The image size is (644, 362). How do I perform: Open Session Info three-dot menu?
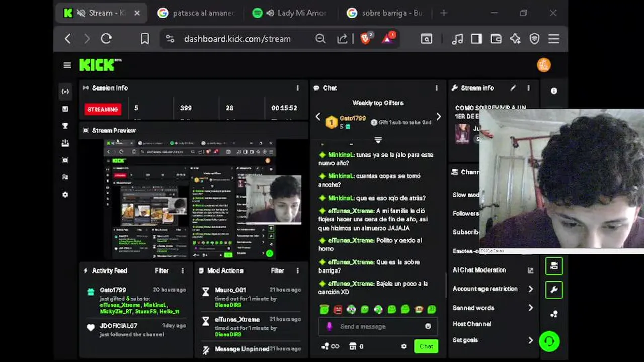(298, 88)
